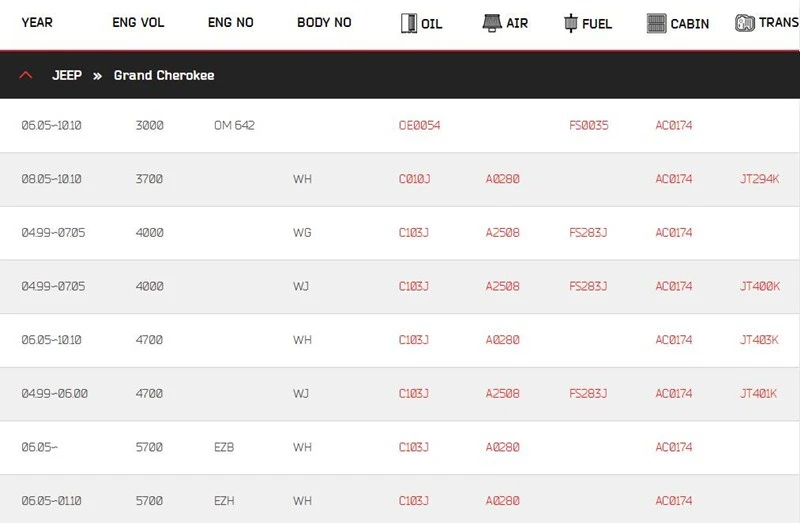Open oil filter C103J in EZB row
The image size is (800, 523).
click(414, 447)
